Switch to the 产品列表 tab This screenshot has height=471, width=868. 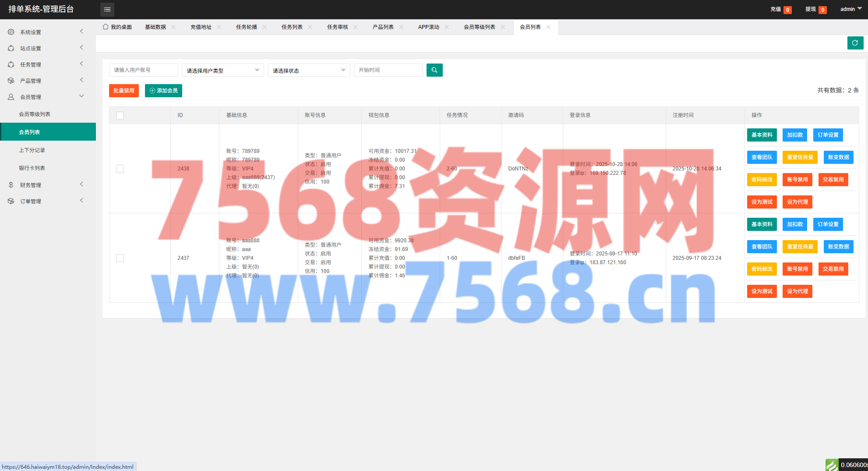(x=383, y=27)
